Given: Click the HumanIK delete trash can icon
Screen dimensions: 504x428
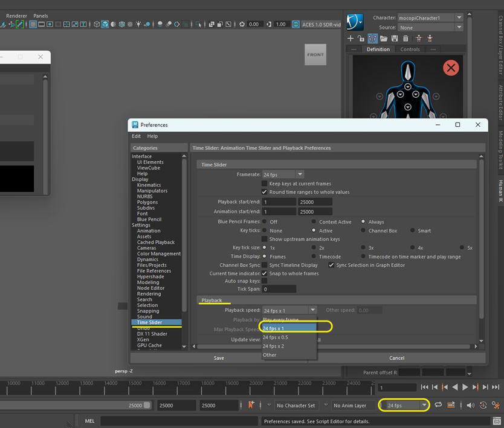Looking at the screenshot, I should [405, 39].
